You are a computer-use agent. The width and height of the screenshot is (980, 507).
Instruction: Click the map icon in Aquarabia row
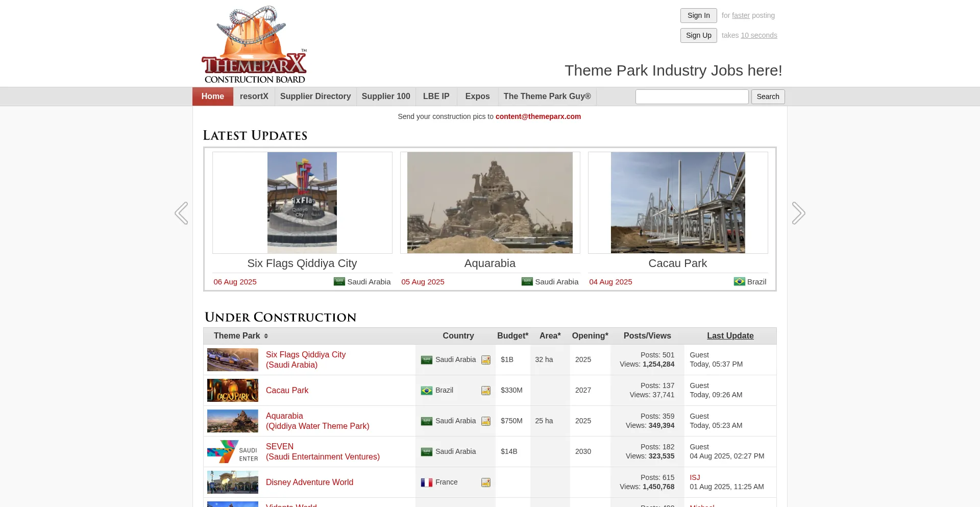click(485, 421)
